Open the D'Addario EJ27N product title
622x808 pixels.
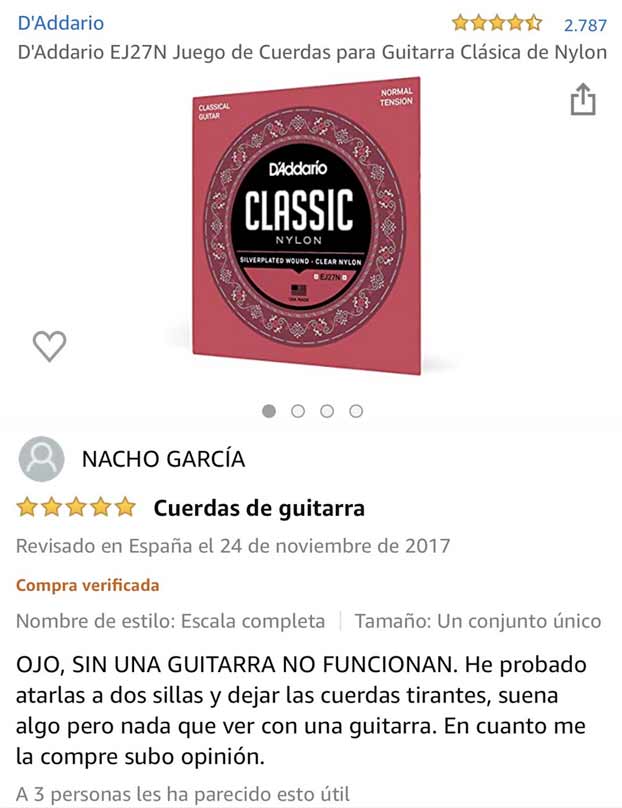pos(312,53)
